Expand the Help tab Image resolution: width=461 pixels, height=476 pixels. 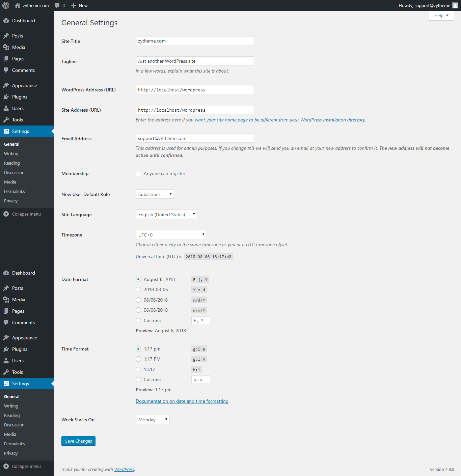[441, 16]
